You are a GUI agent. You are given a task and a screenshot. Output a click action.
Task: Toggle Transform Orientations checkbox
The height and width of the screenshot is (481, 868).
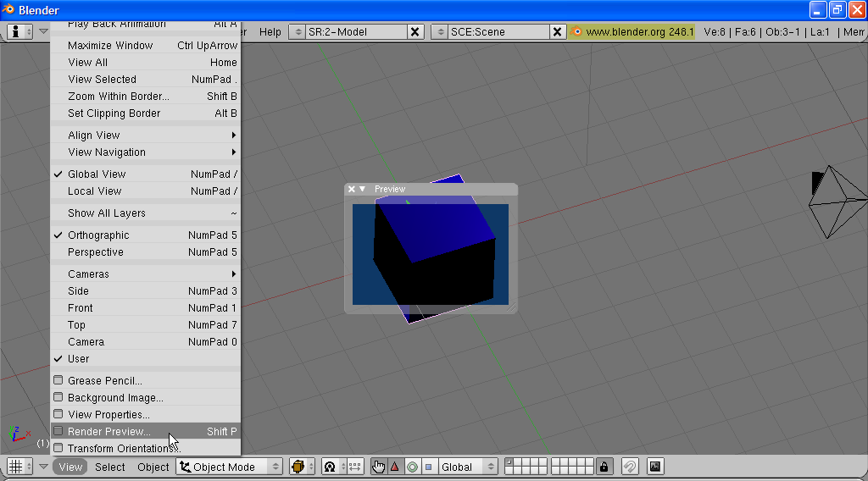click(58, 448)
